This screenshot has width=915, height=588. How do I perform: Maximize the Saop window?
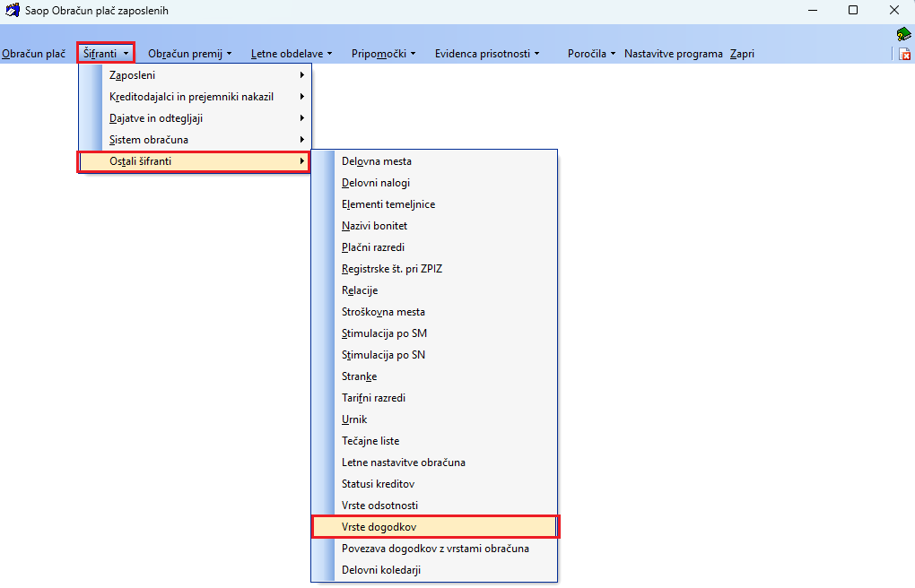pos(853,11)
